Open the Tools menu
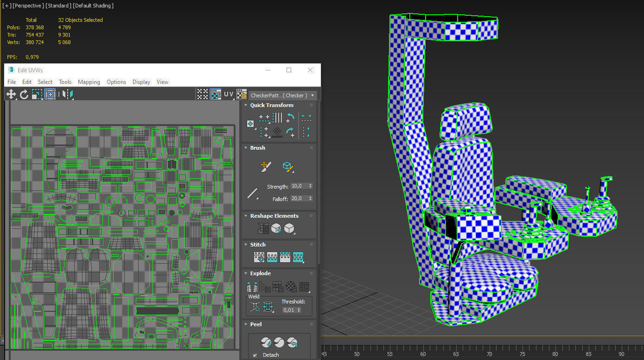The image size is (644, 360). [65, 82]
